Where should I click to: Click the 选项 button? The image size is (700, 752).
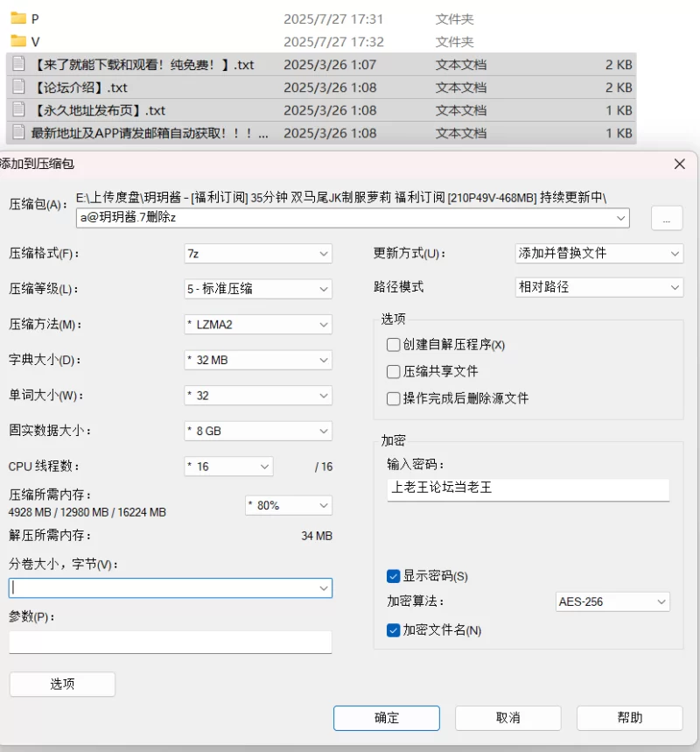coord(62,684)
